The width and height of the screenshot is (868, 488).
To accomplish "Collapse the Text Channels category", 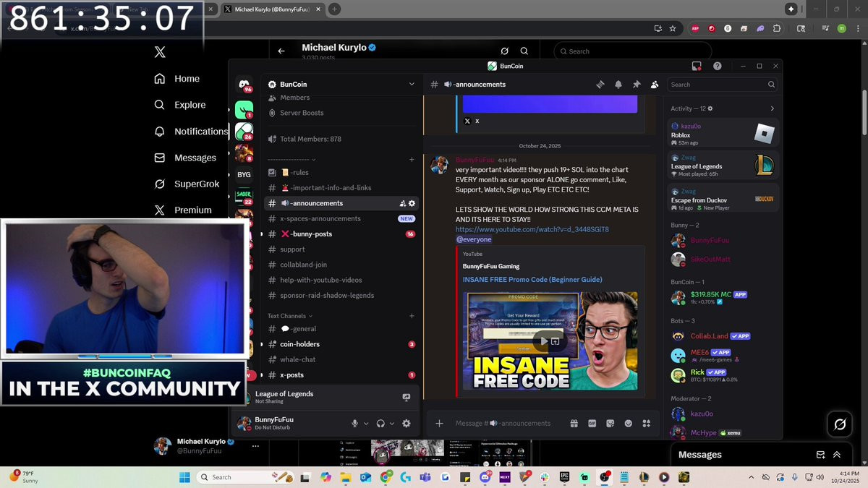I will 289,316.
